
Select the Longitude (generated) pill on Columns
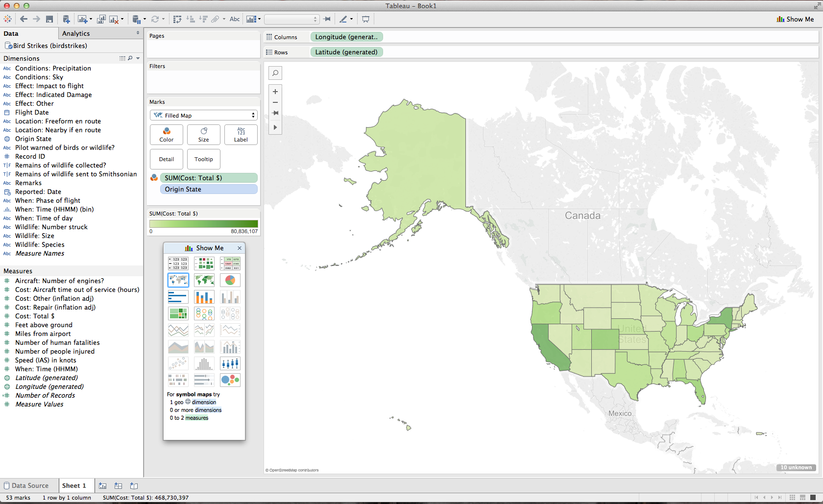tap(346, 37)
